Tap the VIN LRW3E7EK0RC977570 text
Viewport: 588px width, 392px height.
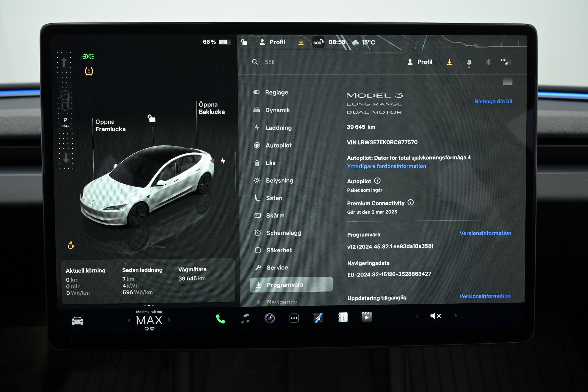coord(382,142)
